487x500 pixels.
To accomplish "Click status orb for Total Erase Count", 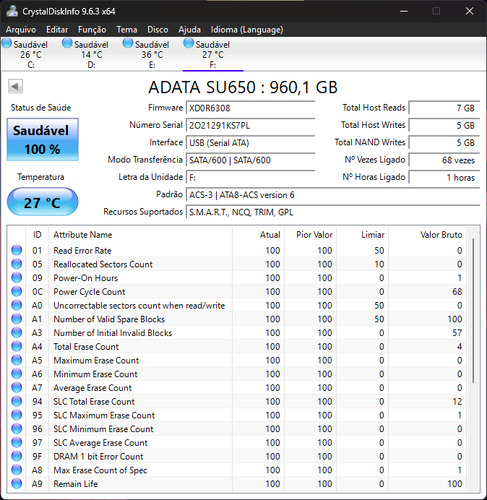I will coord(17,346).
